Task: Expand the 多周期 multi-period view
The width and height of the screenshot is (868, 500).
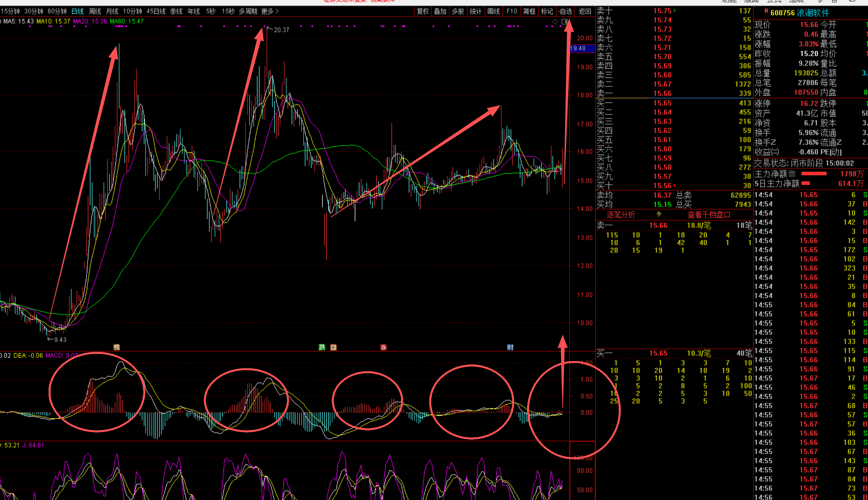Action: pyautogui.click(x=248, y=11)
